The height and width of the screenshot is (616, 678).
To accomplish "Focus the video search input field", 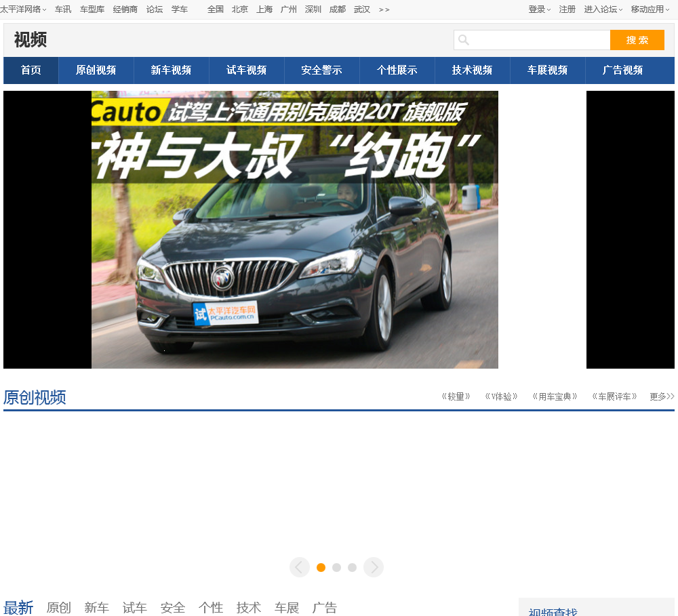I will pyautogui.click(x=532, y=40).
